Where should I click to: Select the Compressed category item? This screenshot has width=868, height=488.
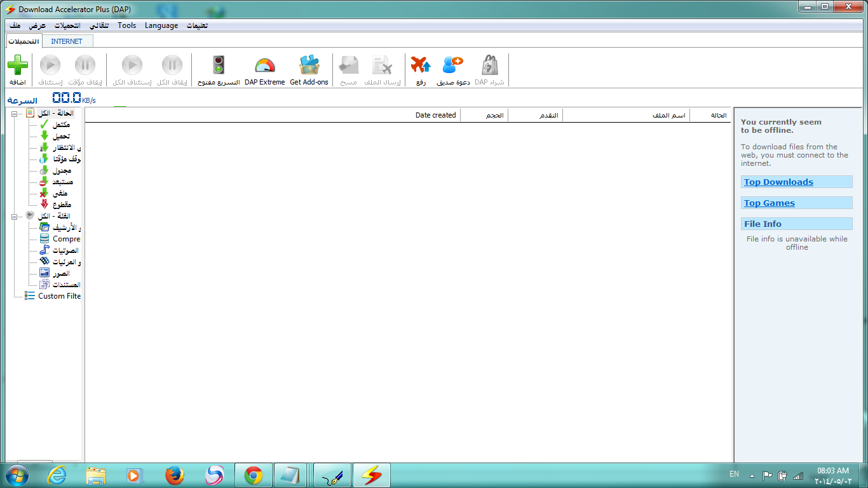[60, 239]
